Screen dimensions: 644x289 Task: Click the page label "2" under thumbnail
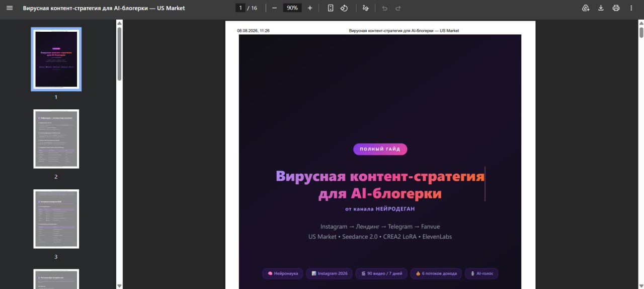[56, 177]
